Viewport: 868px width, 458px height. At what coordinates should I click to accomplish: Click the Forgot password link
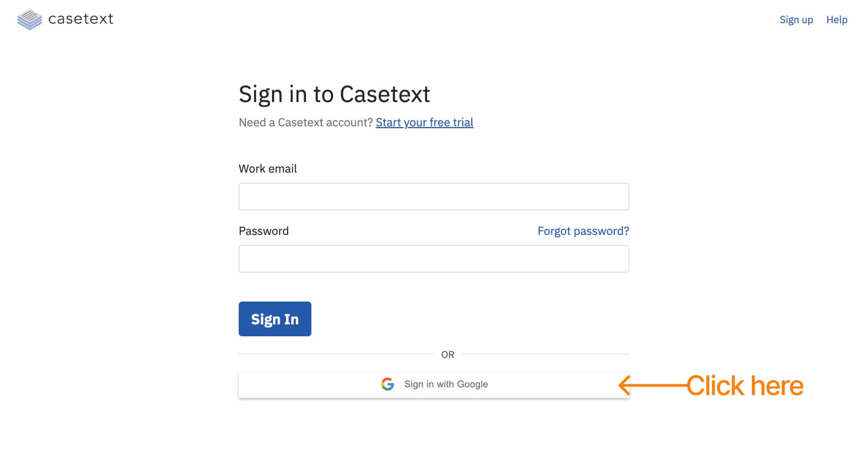point(583,231)
